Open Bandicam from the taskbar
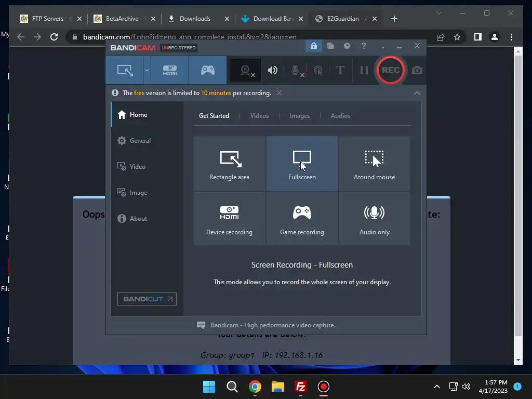The image size is (532, 399). (323, 387)
